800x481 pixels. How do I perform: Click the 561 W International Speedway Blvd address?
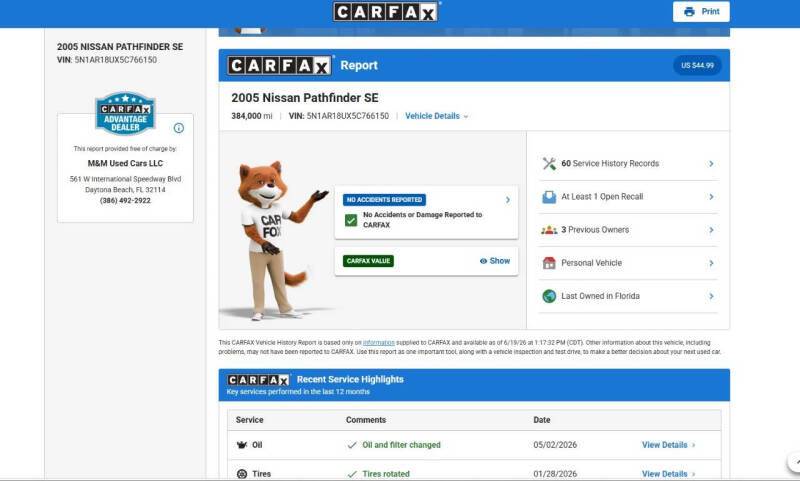125,179
